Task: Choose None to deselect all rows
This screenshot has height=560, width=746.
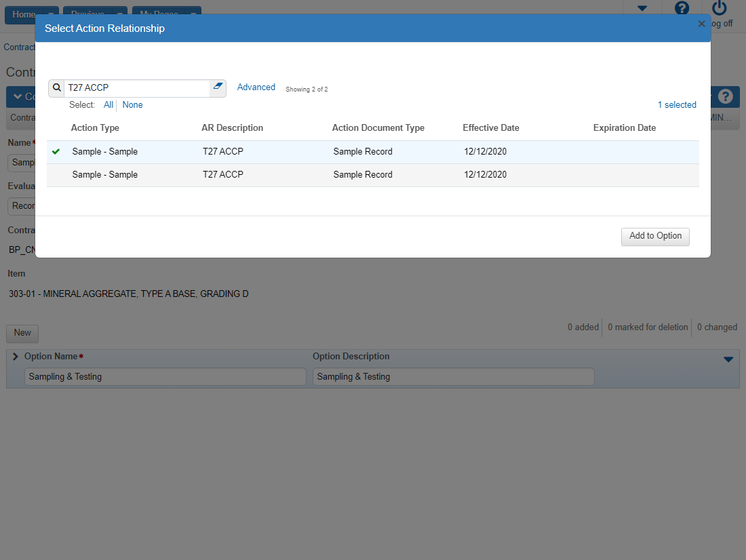Action: [132, 105]
